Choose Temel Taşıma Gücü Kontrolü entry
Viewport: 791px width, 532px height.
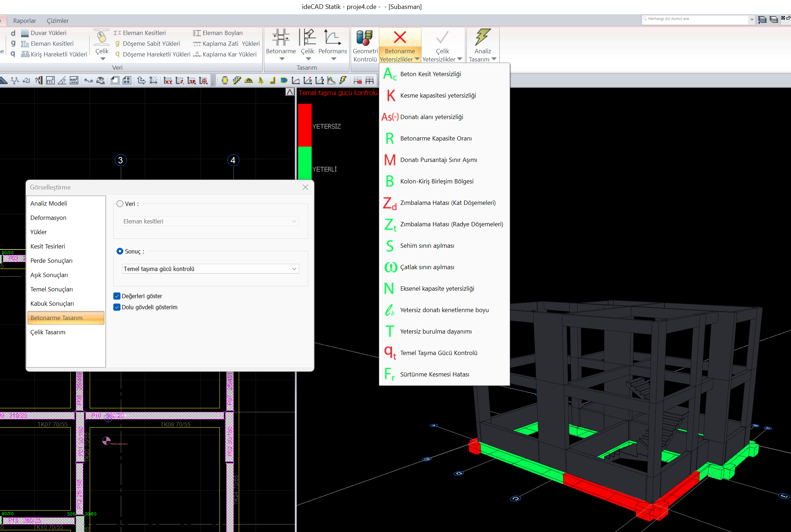coord(439,353)
